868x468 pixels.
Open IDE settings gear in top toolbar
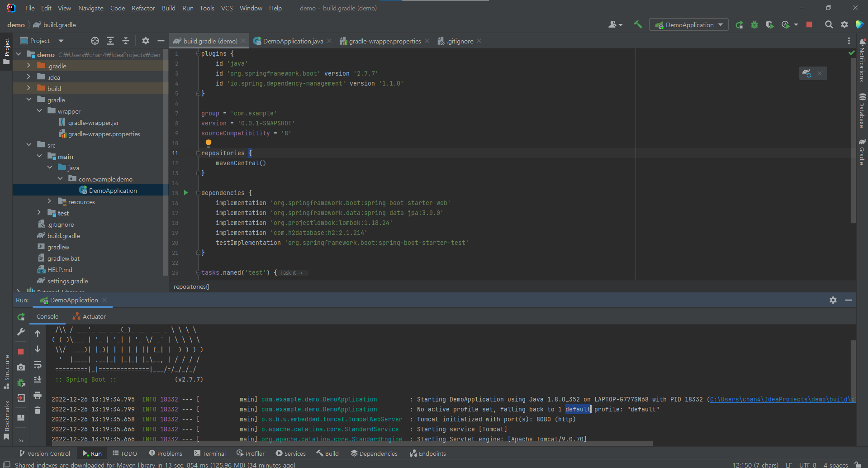click(844, 24)
